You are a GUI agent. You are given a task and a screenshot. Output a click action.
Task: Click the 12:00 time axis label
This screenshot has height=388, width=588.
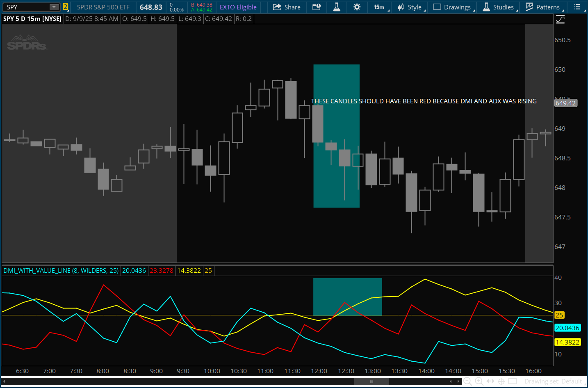click(319, 371)
